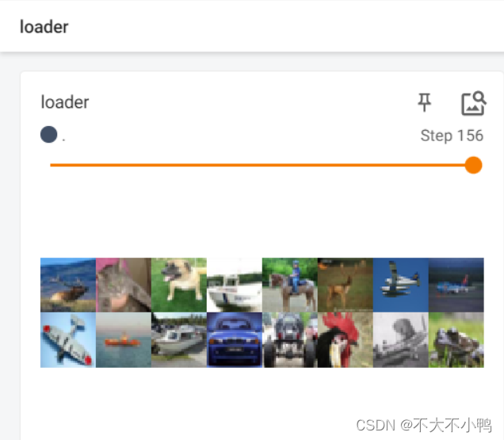Click the cat thumbnail image
The width and height of the screenshot is (504, 440).
pyautogui.click(x=124, y=285)
